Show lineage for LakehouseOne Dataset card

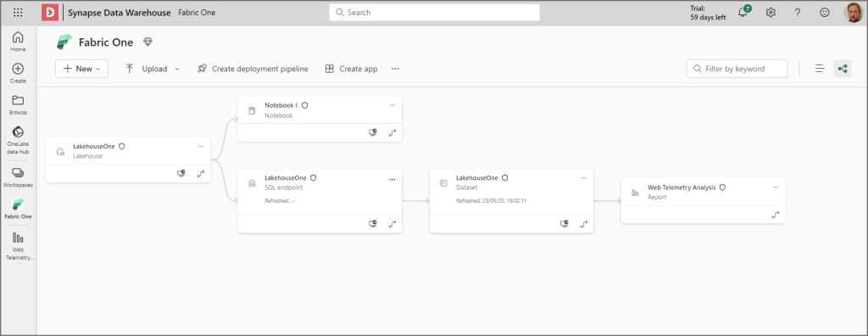tap(584, 224)
